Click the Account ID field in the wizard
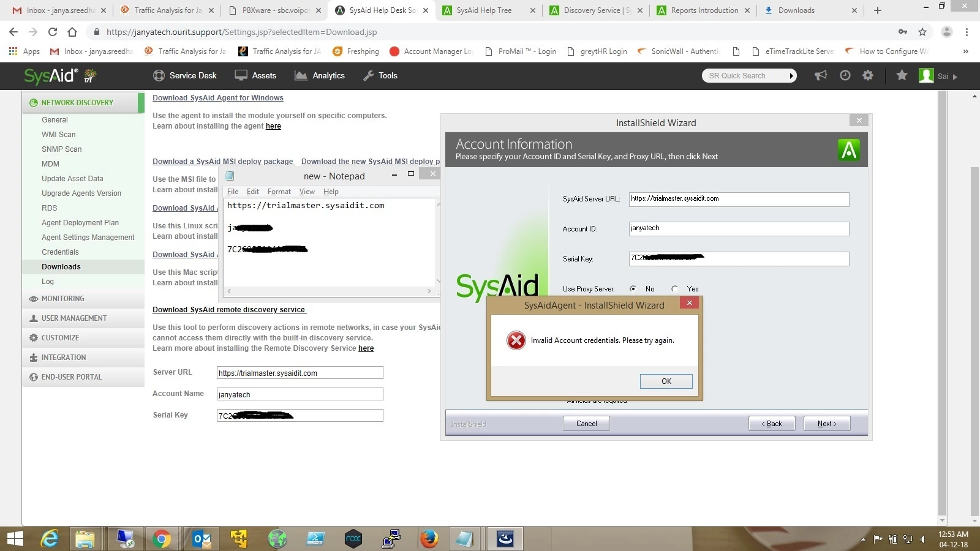The width and height of the screenshot is (980, 551). pyautogui.click(x=739, y=229)
